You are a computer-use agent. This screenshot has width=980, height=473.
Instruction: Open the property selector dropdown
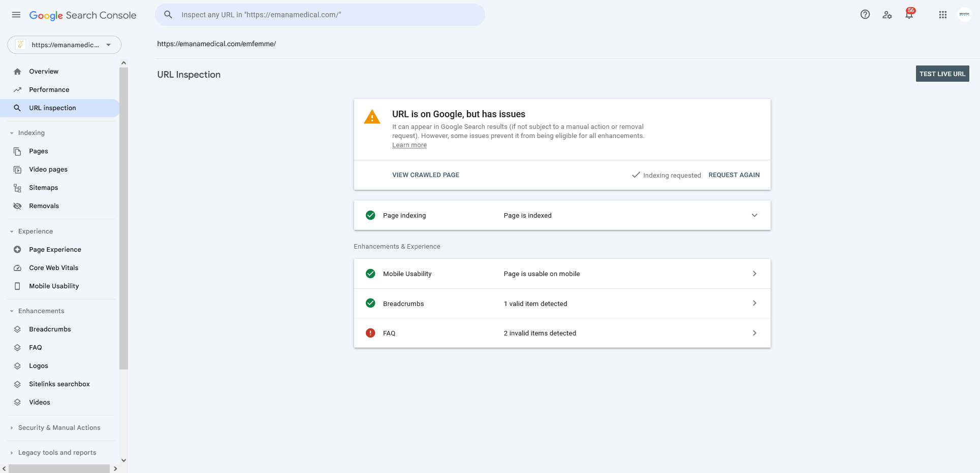click(65, 45)
